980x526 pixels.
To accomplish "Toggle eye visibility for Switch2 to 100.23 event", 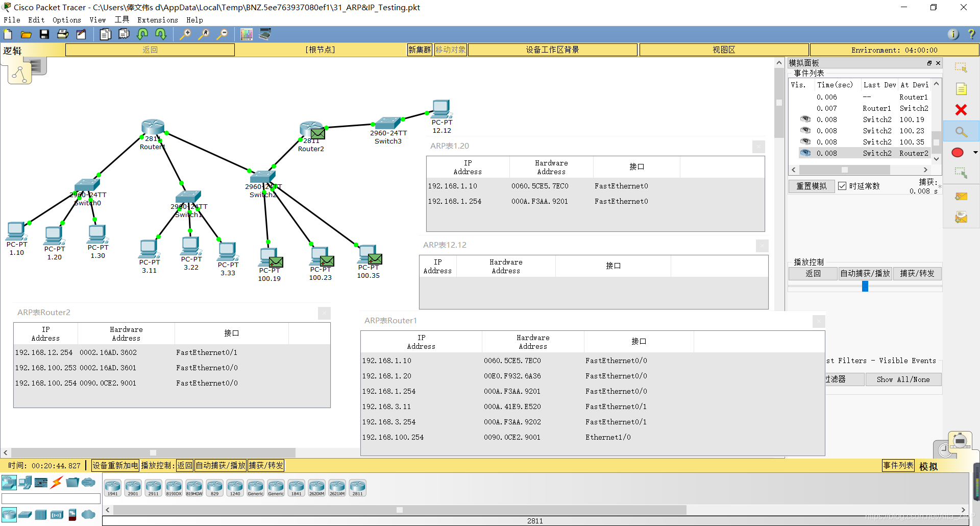I will (805, 130).
